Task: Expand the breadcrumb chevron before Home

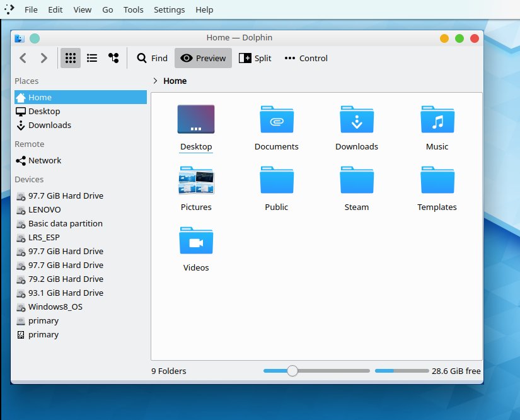Action: [156, 81]
